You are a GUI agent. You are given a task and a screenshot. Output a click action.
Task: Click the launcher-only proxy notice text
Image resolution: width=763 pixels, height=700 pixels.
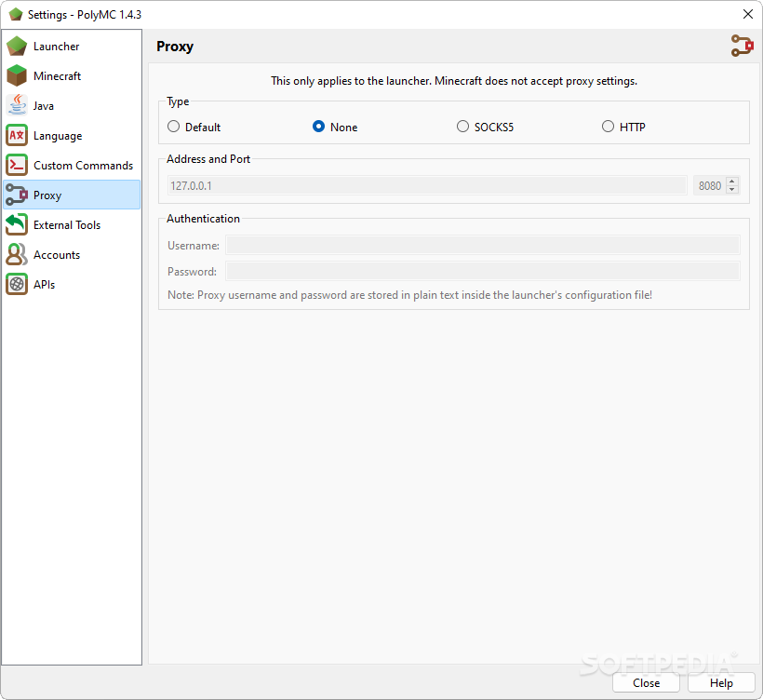pyautogui.click(x=454, y=81)
